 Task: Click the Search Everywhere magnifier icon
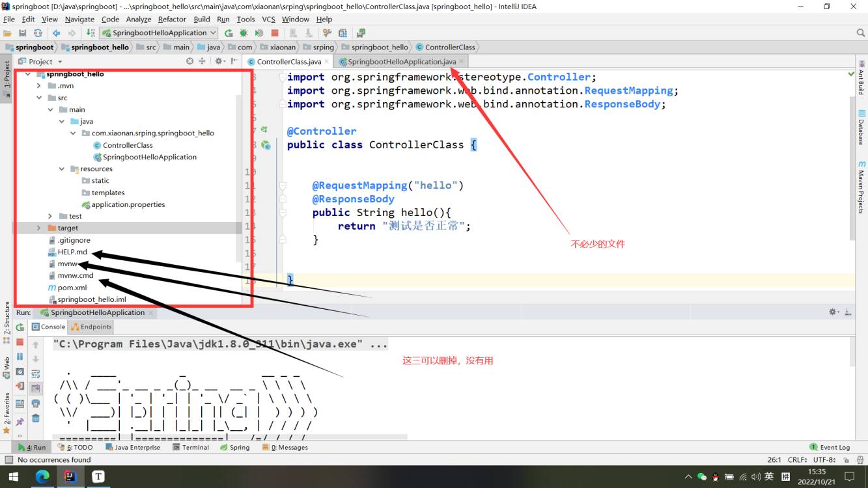coord(860,33)
